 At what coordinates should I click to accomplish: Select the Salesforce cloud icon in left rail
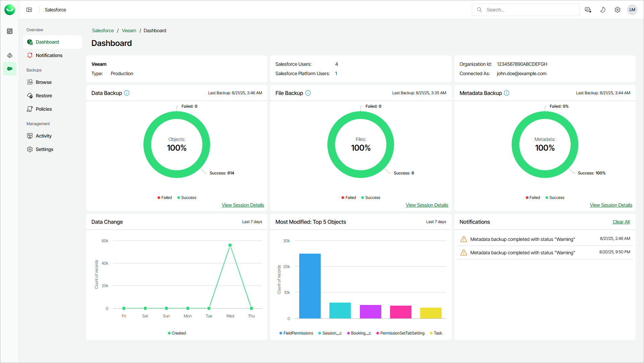point(10,69)
